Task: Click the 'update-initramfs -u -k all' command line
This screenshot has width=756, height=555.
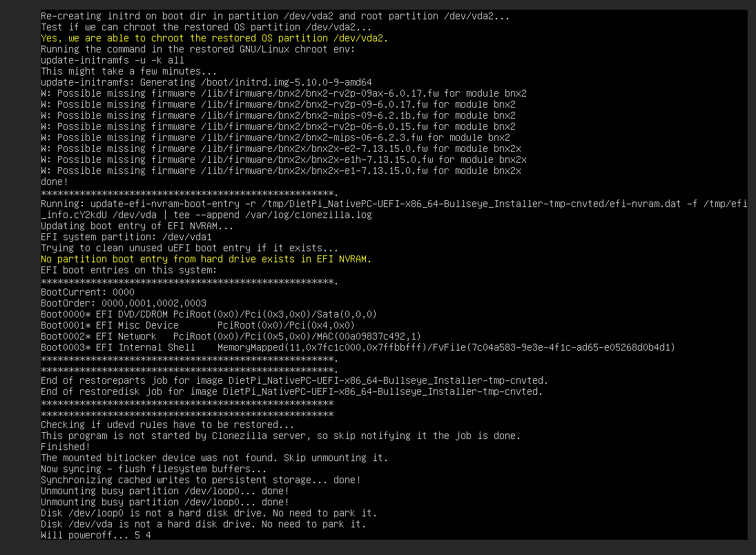Action: (x=113, y=60)
